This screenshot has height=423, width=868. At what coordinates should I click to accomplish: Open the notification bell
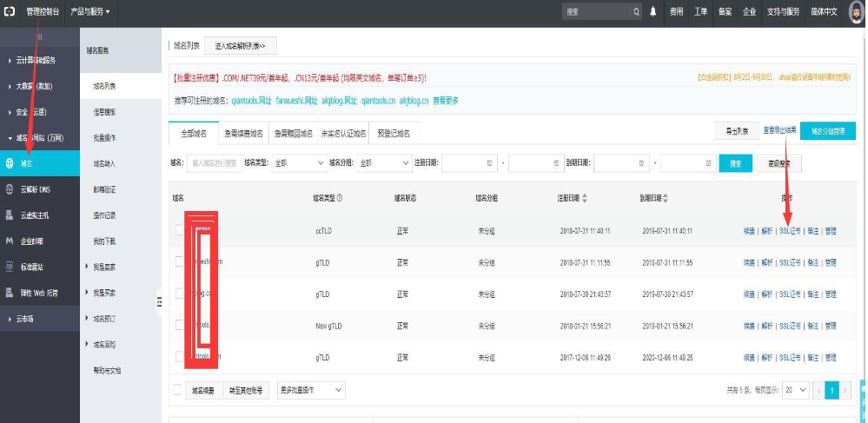pos(653,11)
